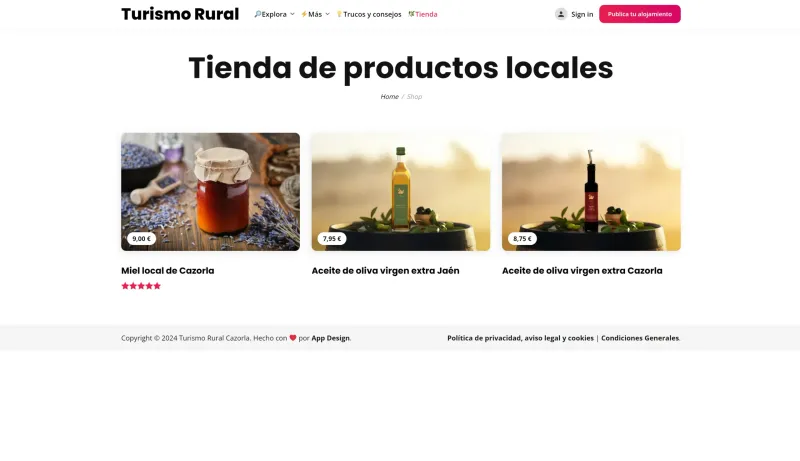The height and width of the screenshot is (461, 800).
Task: Click the Shop breadcrumb text
Action: coord(414,96)
